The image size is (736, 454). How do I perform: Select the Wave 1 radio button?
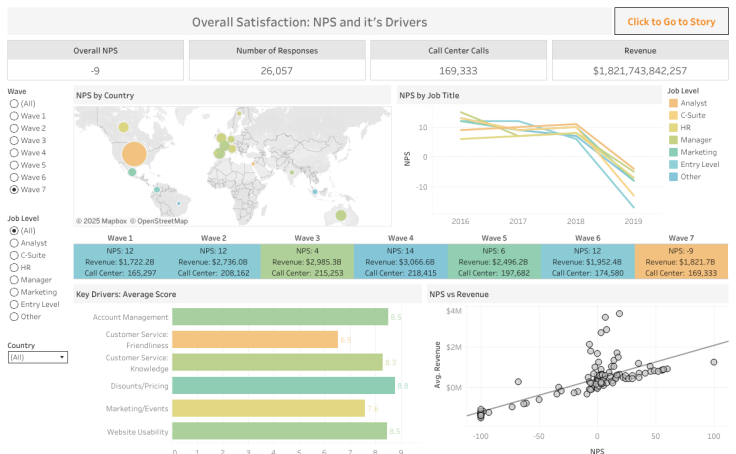coord(13,116)
